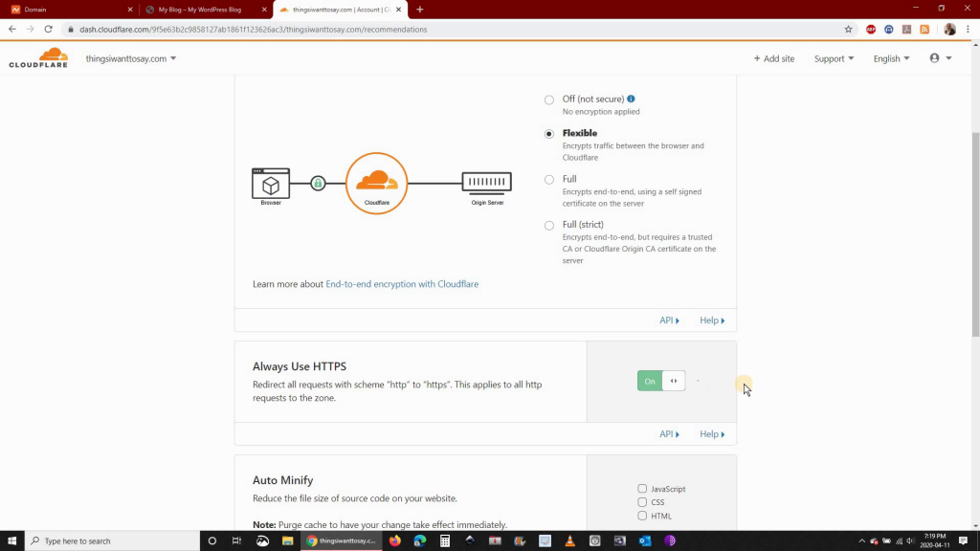The image size is (980, 551).
Task: Click the thingsiwanttosay Chrome taskbar button
Action: pyautogui.click(x=342, y=541)
